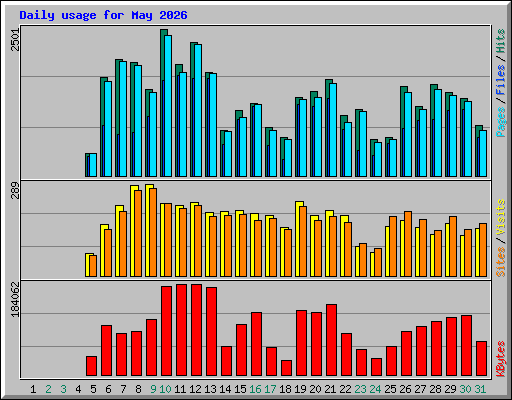Screen dimensions: 512x400
Task: Click day 10 on the x-axis
Action: pos(165,389)
